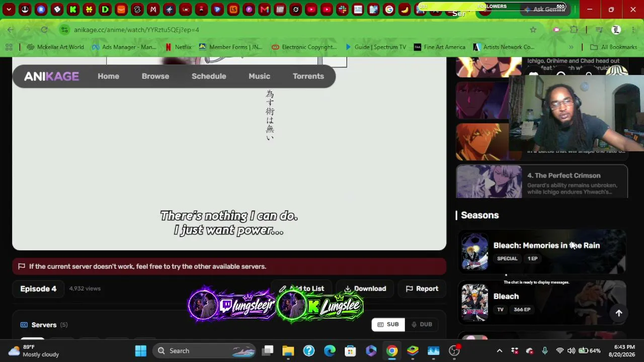Open the Chrome extensions puzzle icon
The width and height of the screenshot is (644, 362).
pos(574,30)
